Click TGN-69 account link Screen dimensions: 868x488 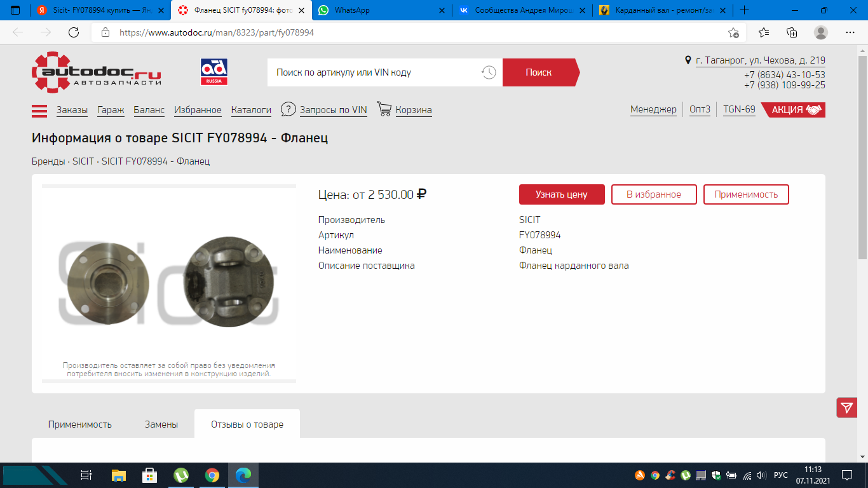pyautogui.click(x=739, y=109)
